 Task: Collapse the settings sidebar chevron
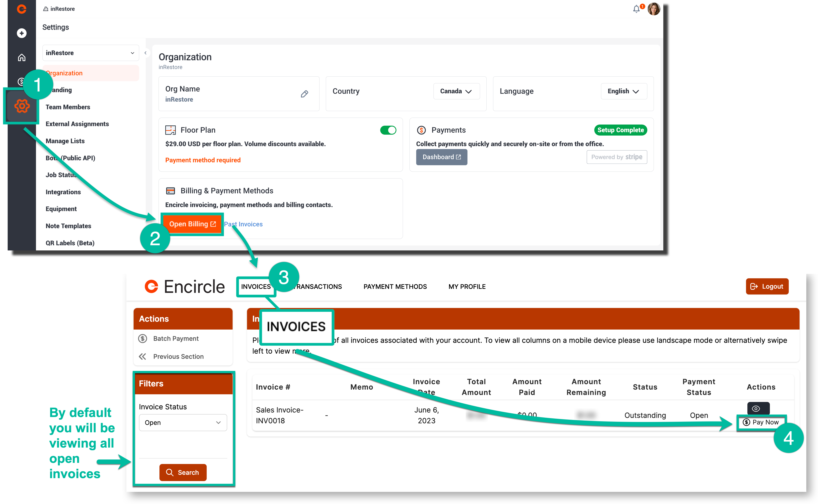145,53
